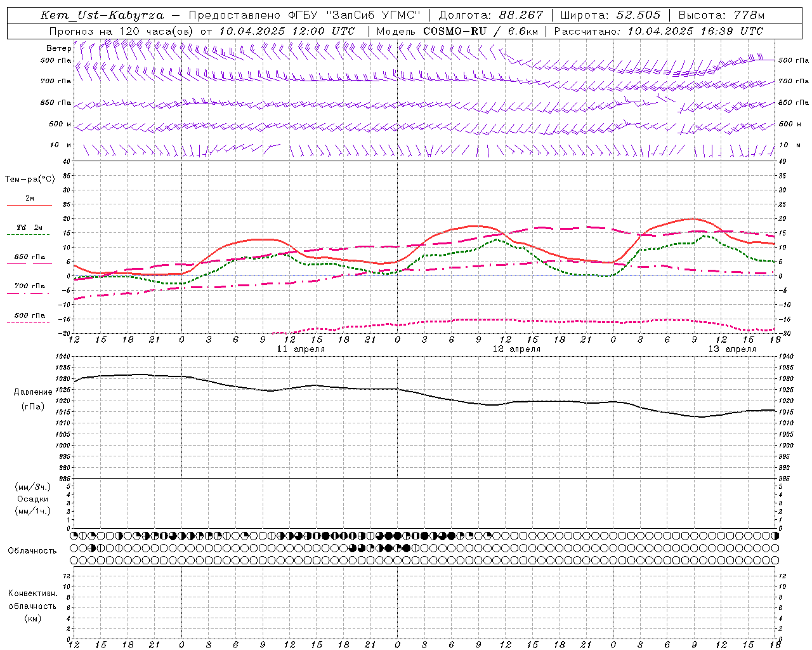Click the (мм/1ч.) precipitation unit label
Screen dimensions: 812x650
(33, 511)
